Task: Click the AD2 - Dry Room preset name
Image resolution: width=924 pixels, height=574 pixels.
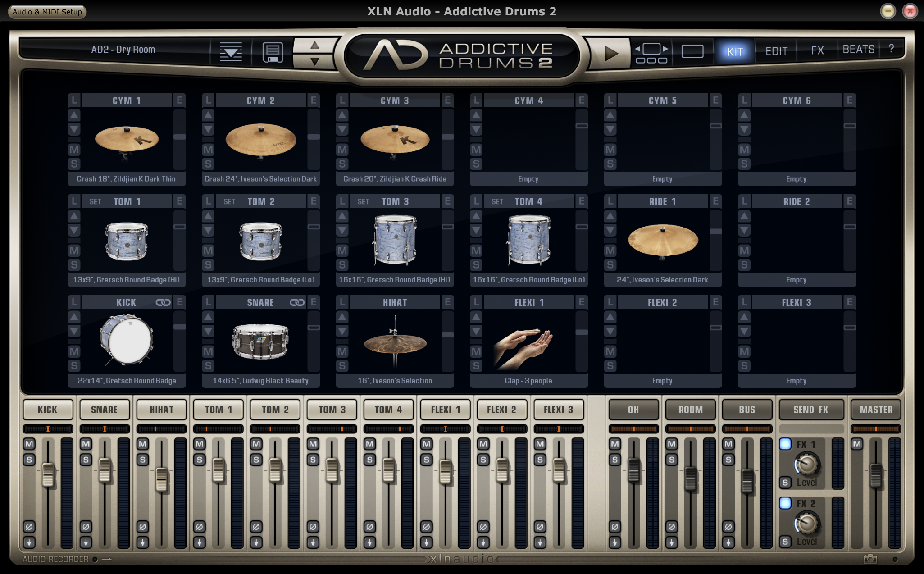Action: coord(123,50)
